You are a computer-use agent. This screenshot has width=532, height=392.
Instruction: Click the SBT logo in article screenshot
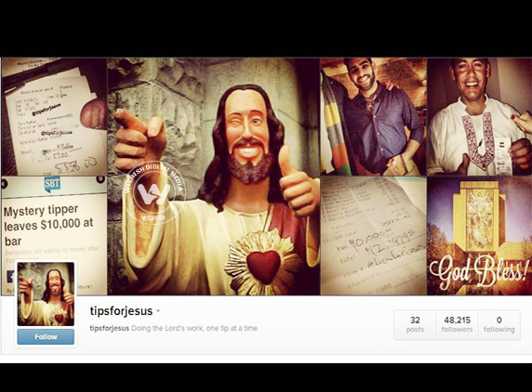(52, 184)
